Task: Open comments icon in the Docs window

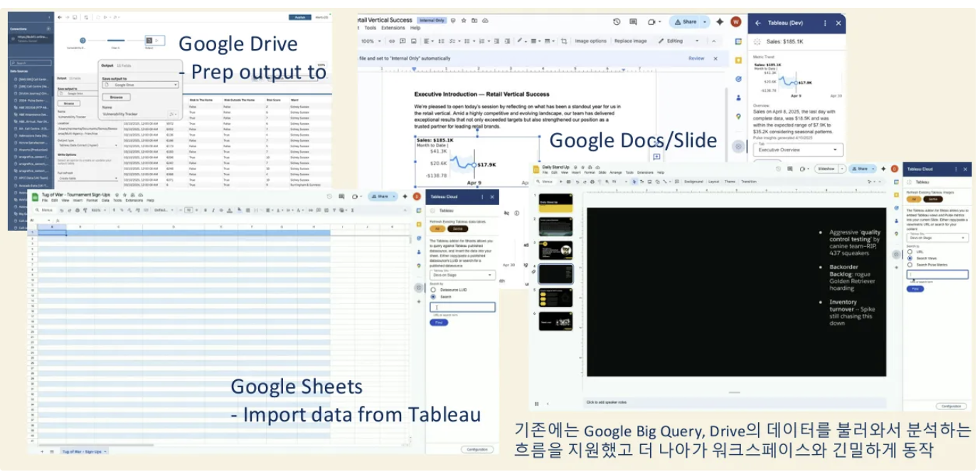Action: tap(632, 22)
